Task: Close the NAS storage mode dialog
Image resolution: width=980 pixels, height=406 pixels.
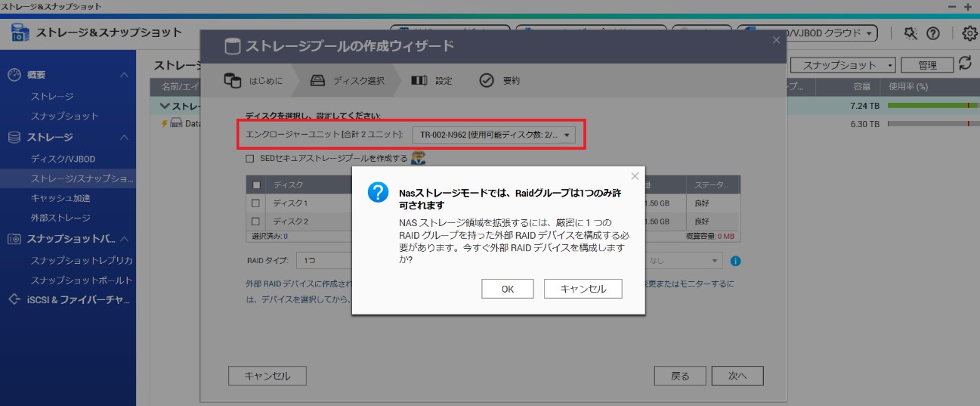Action: 635,176
